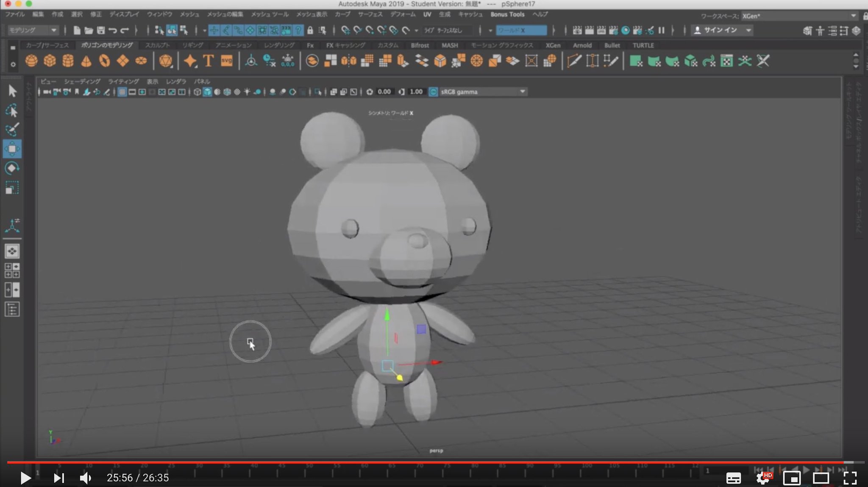868x487 pixels.
Task: Select the polygon sphere shelf icon
Action: 31,61
